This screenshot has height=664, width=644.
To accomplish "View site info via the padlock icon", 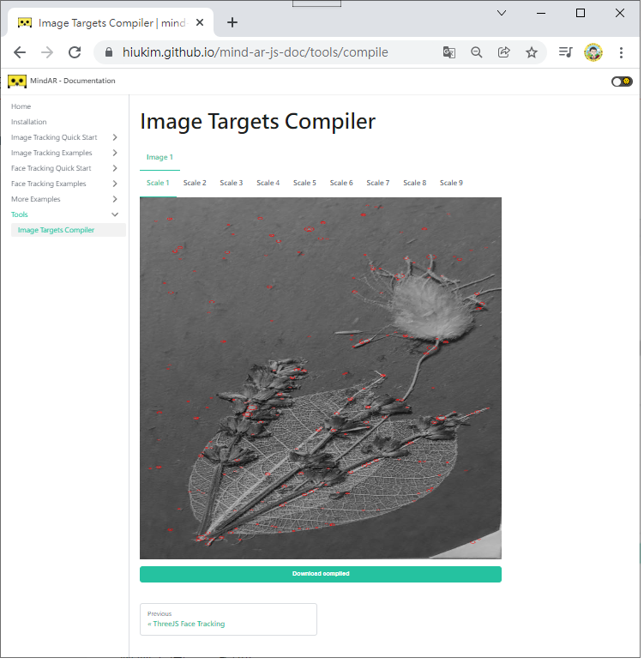I will coord(109,52).
